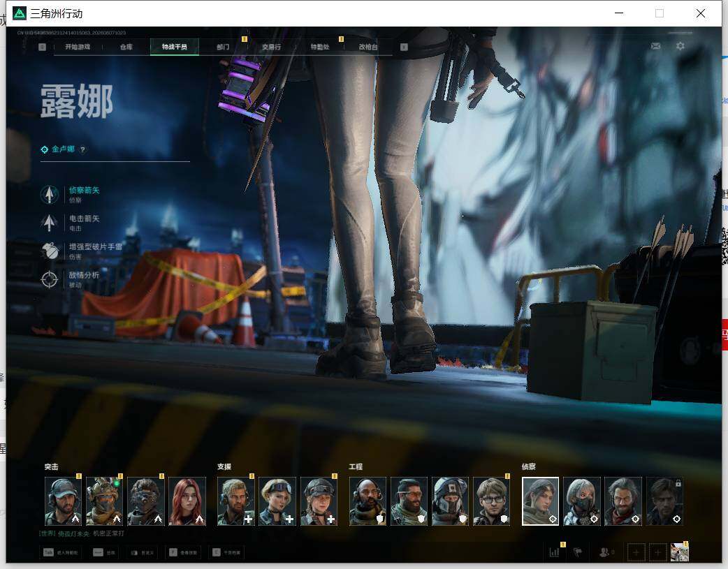Select 工程 operator with full helmet visor
Viewport: 728px width, 569px height.
pos(450,501)
